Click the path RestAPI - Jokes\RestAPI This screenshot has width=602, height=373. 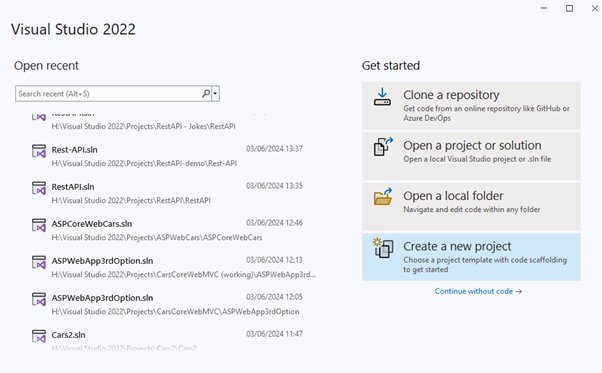[x=143, y=126]
